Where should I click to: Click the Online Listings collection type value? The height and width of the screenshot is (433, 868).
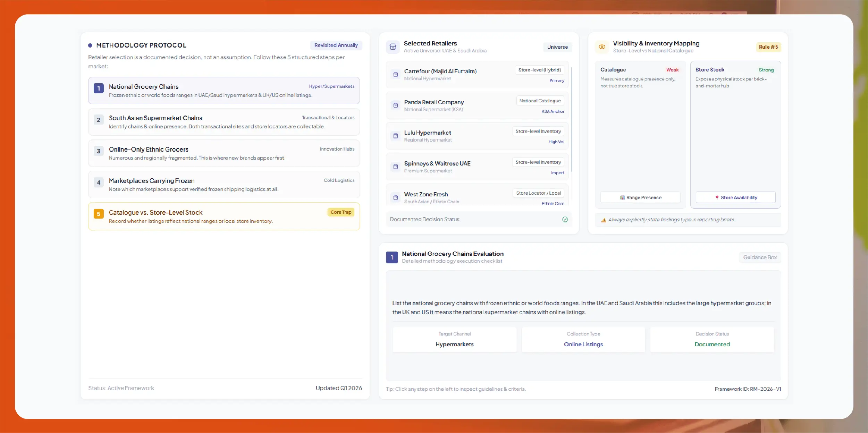[583, 345]
